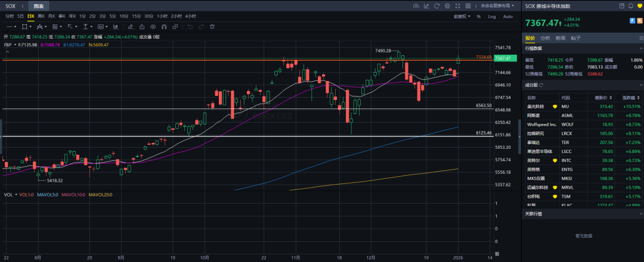Click the Auto scale button
Screen dimensions: 644x262
pos(507,17)
